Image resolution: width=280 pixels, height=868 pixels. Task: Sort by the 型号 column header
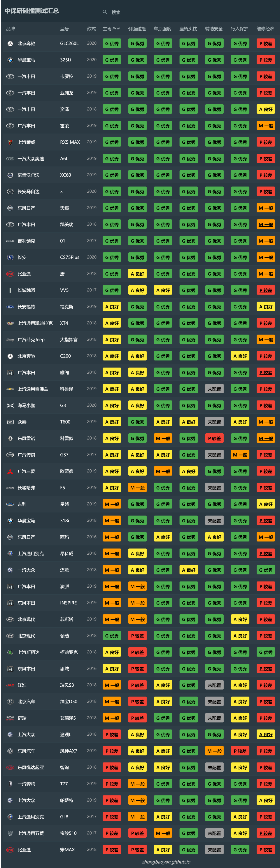click(65, 29)
